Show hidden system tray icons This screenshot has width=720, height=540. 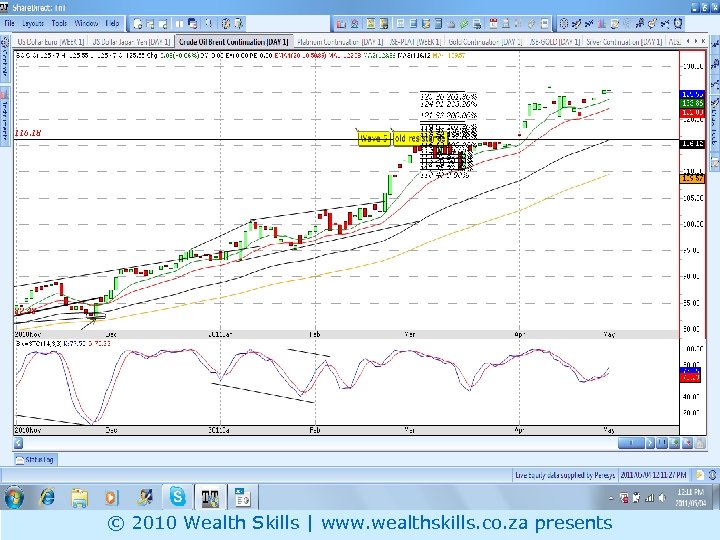point(611,498)
